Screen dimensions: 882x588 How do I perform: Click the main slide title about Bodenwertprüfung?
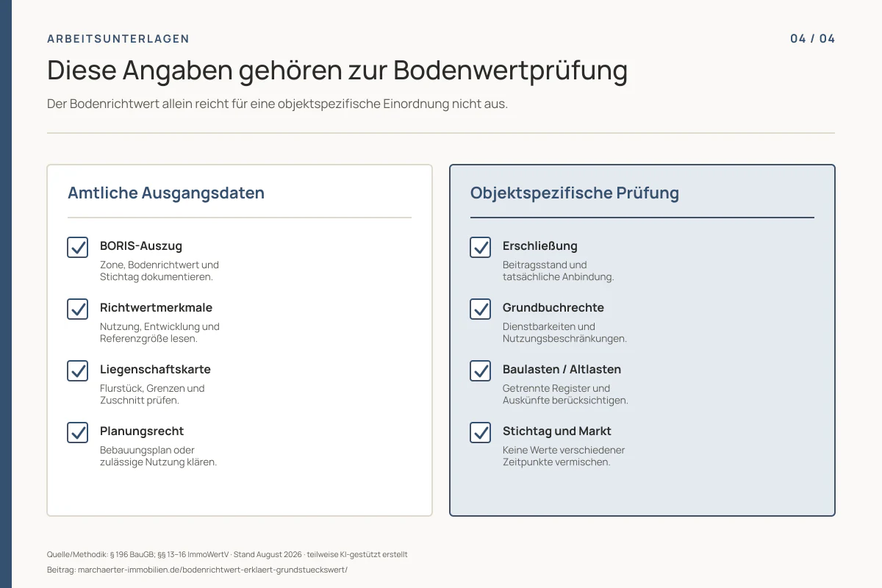tap(337, 71)
